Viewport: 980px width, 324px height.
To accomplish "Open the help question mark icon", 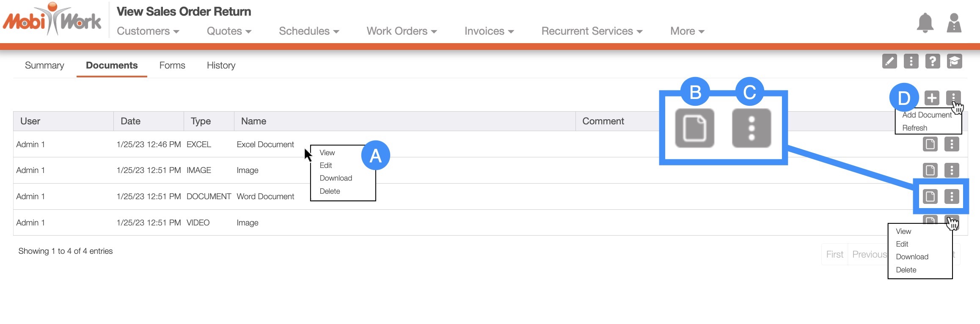I will pos(933,61).
